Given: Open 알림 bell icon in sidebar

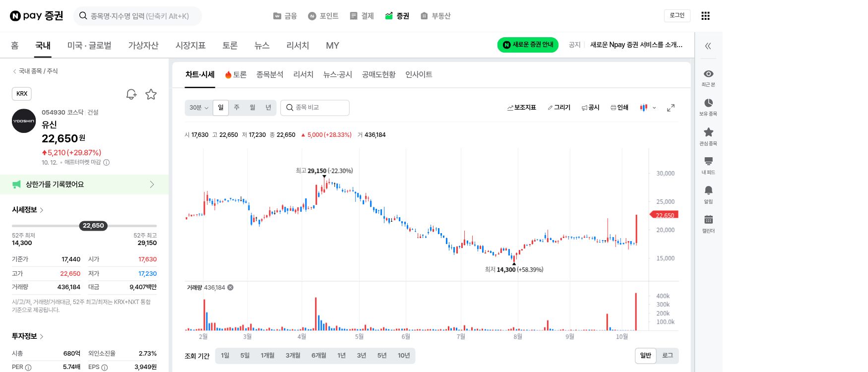Looking at the screenshot, I should 708,190.
